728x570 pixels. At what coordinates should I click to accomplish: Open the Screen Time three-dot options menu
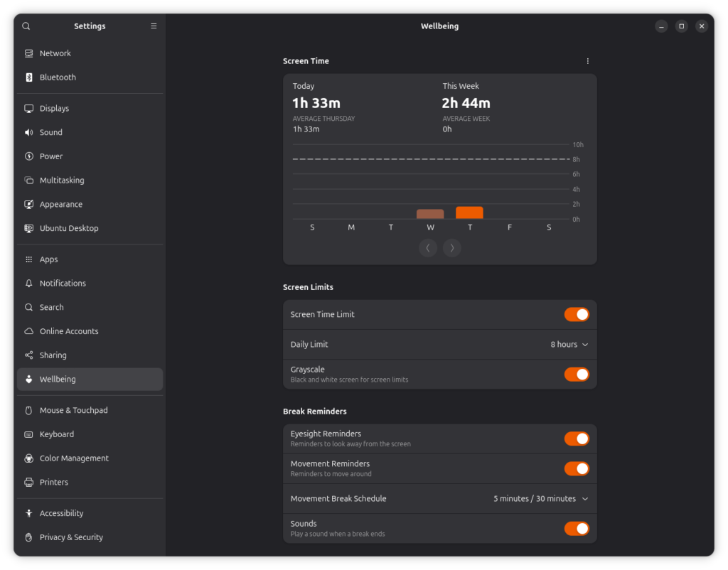point(588,61)
